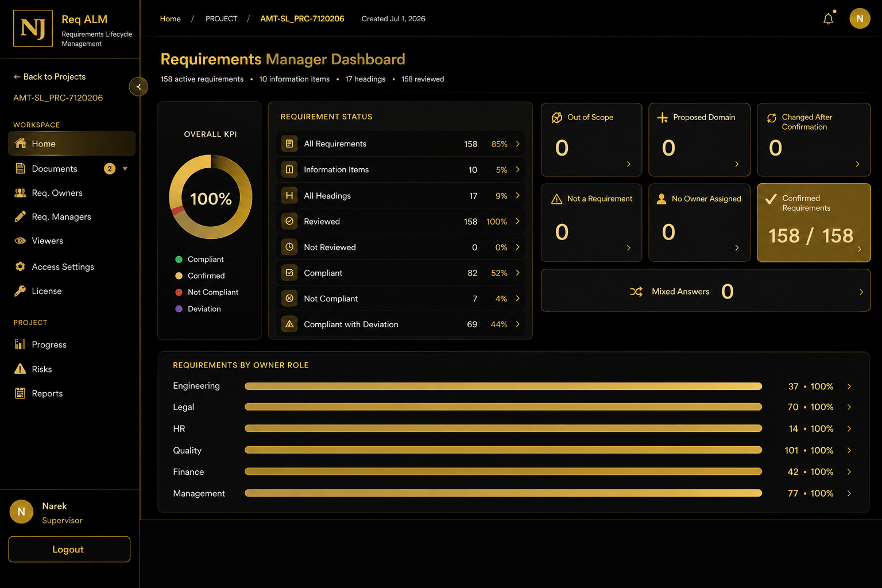
Task: Select Home in workspace menu
Action: point(72,144)
